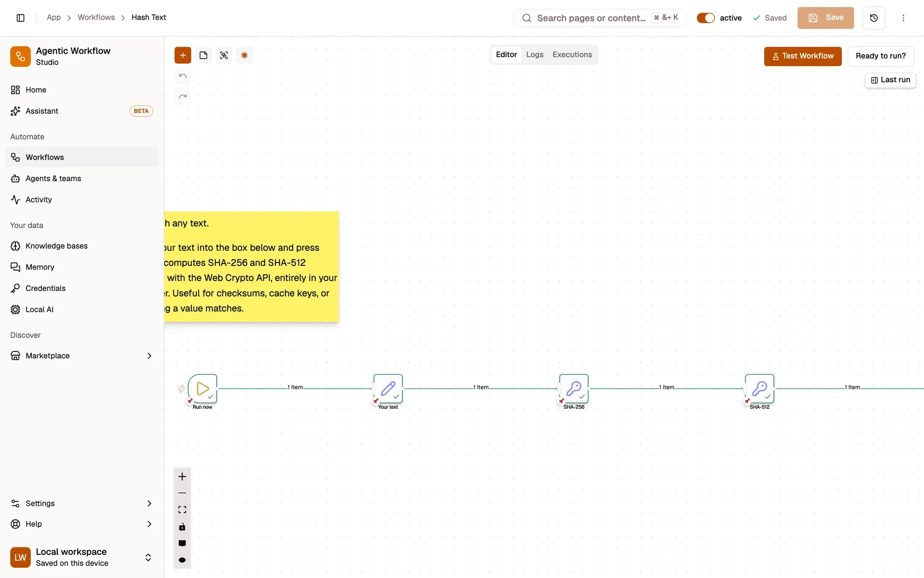The image size is (924, 578).
Task: Collapse the sidebar with the panel icon
Action: pos(20,18)
